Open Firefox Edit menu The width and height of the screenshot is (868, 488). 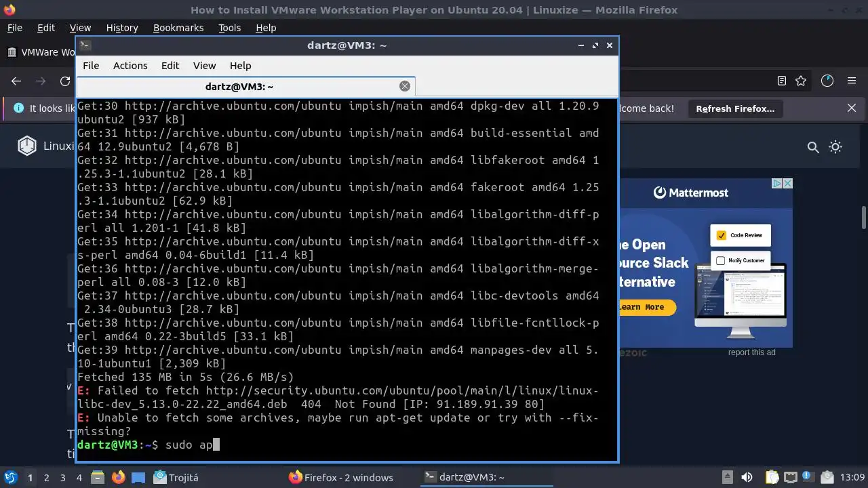(46, 28)
